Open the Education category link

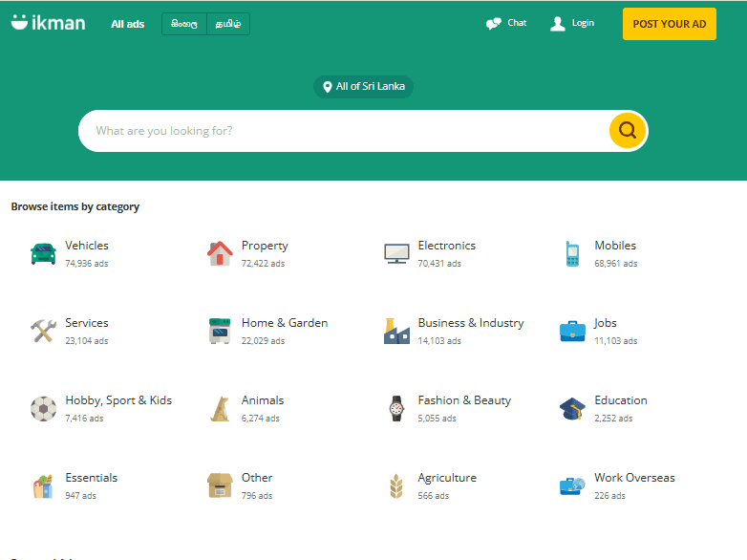(621, 400)
